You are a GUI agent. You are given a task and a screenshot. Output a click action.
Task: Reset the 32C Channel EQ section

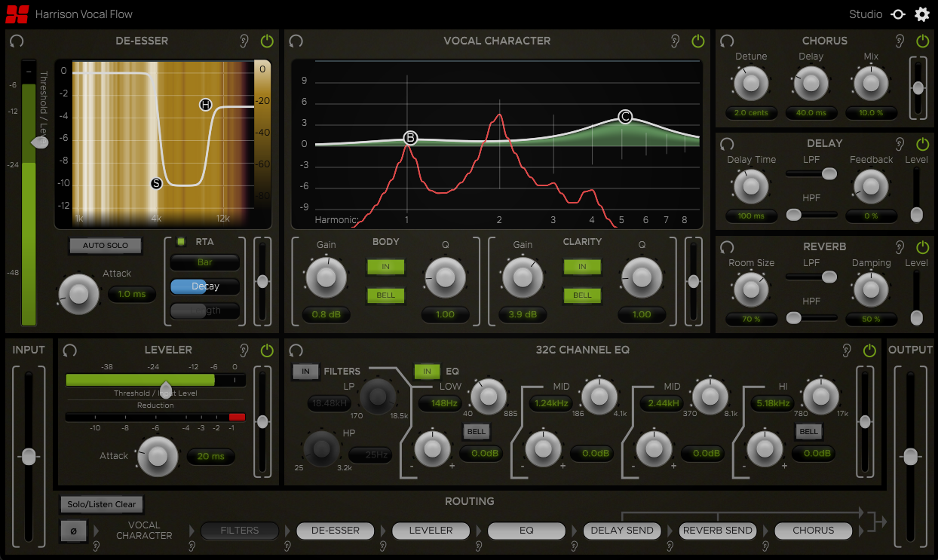(296, 350)
